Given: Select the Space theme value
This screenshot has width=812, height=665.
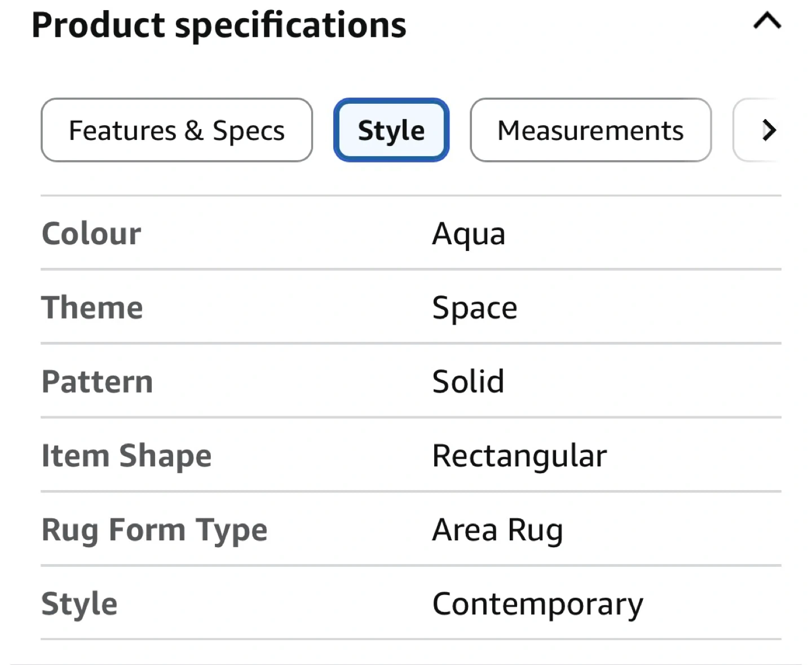Looking at the screenshot, I should pos(474,308).
